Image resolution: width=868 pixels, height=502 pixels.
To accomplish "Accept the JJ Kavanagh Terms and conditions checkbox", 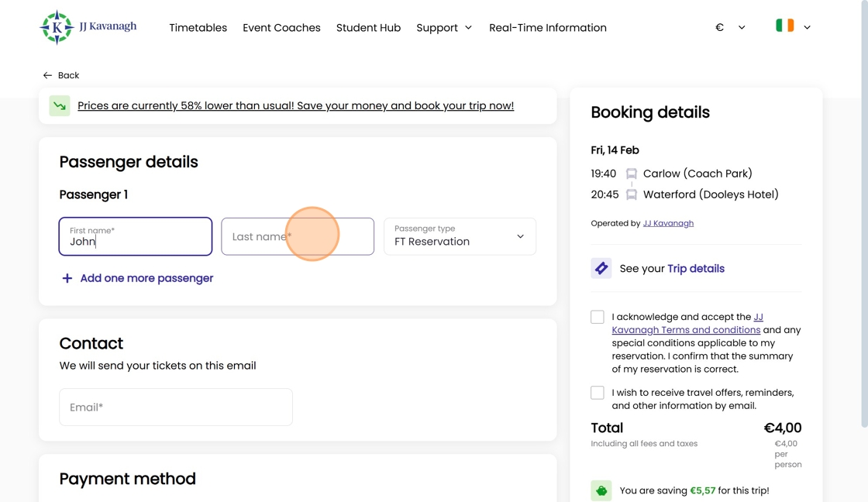I will [598, 317].
